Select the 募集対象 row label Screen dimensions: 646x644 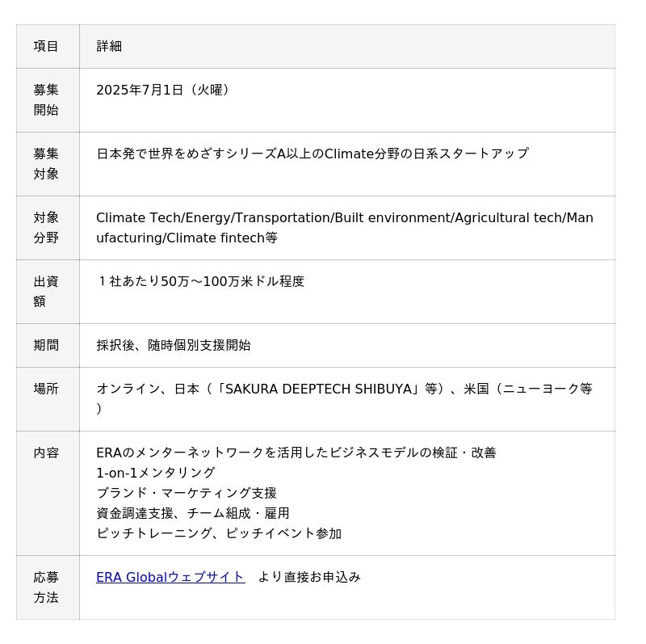pyautogui.click(x=46, y=164)
